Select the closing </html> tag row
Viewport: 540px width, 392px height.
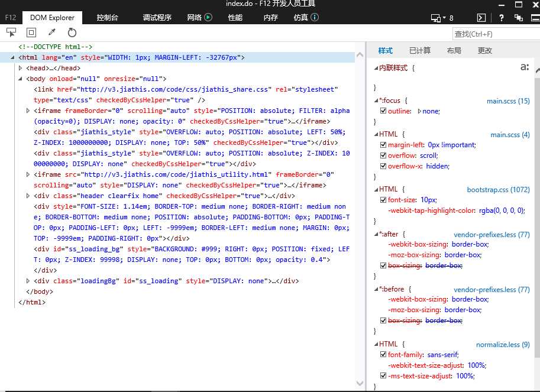tap(32, 302)
